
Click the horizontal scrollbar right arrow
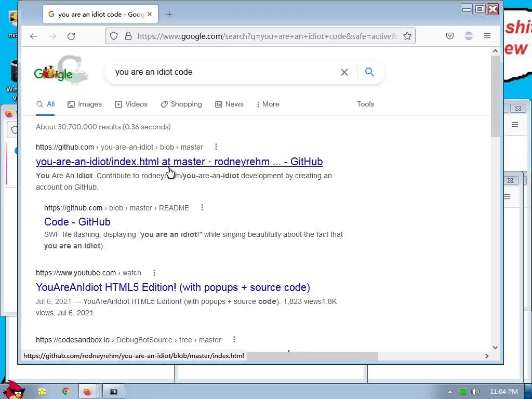point(487,356)
